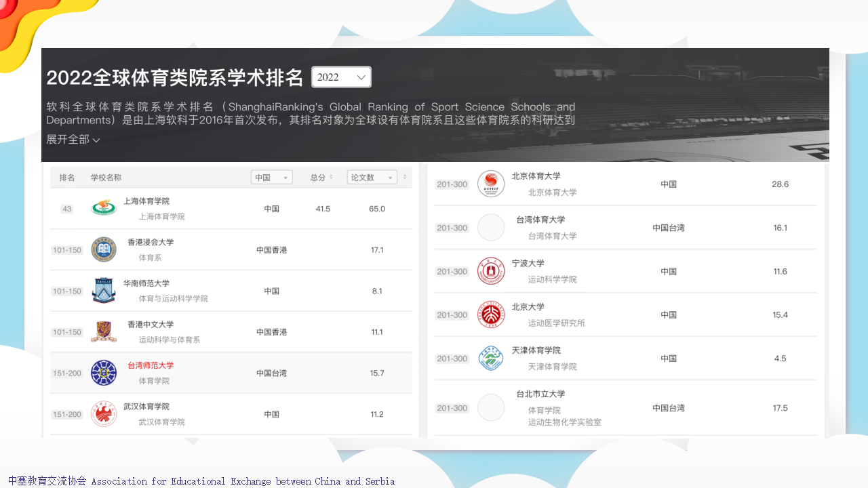
Task: Open the 香港中文大学 link
Action: 151,325
